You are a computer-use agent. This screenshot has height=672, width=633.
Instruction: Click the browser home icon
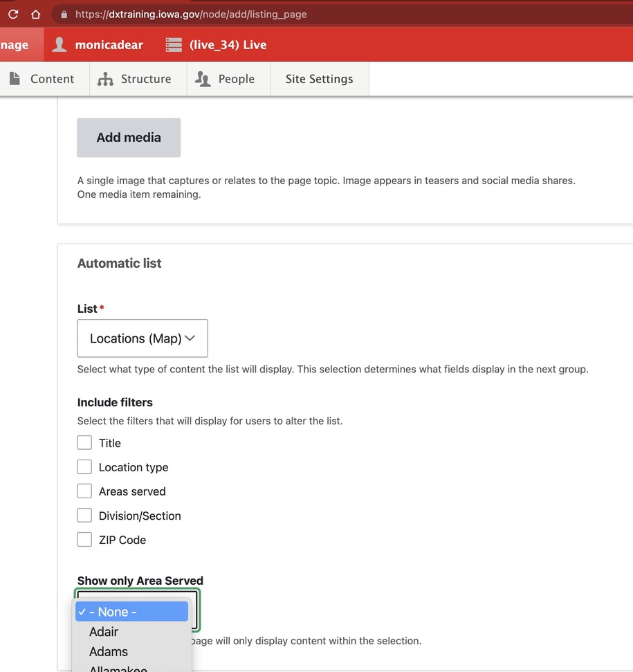pos(36,14)
